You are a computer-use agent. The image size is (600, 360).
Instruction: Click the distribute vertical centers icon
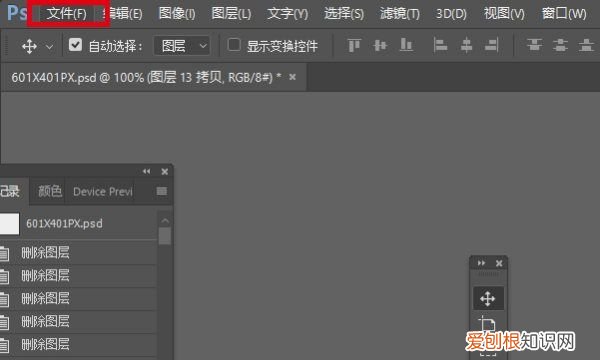click(x=560, y=45)
